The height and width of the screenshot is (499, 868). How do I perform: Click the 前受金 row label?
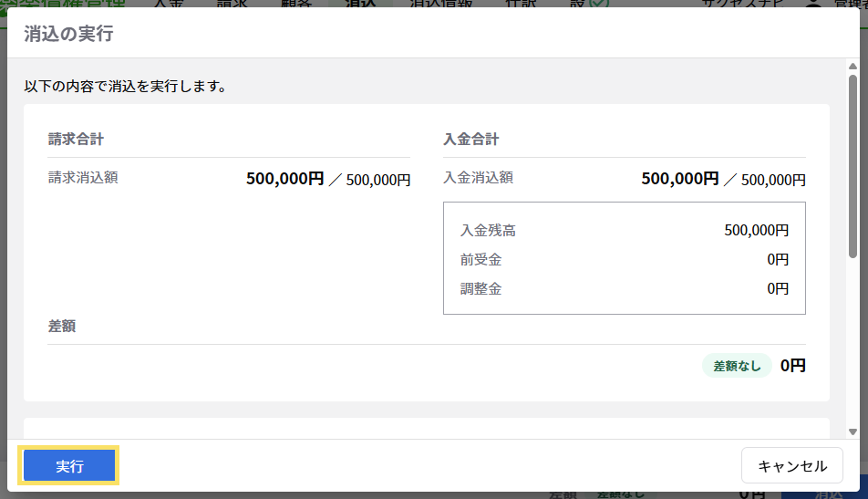tap(481, 260)
